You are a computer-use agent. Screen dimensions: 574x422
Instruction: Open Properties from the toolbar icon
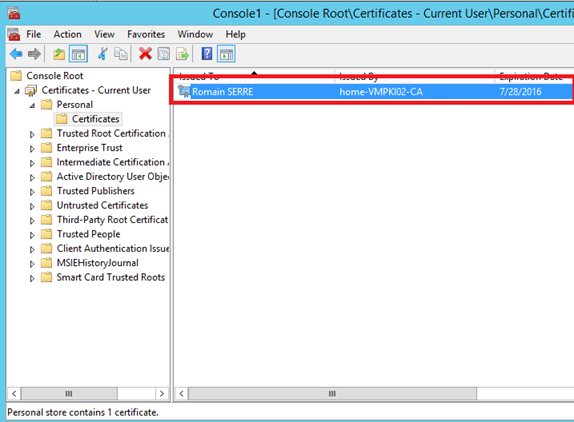(164, 54)
